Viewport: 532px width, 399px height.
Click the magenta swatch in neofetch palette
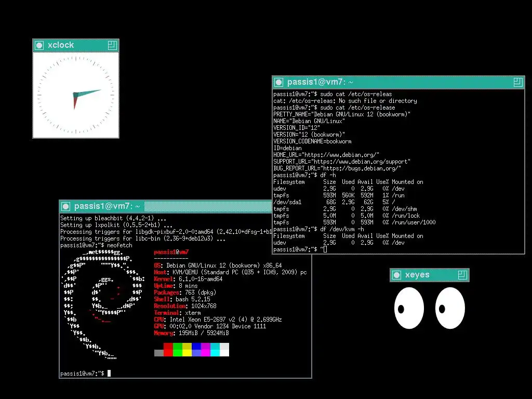206,350
